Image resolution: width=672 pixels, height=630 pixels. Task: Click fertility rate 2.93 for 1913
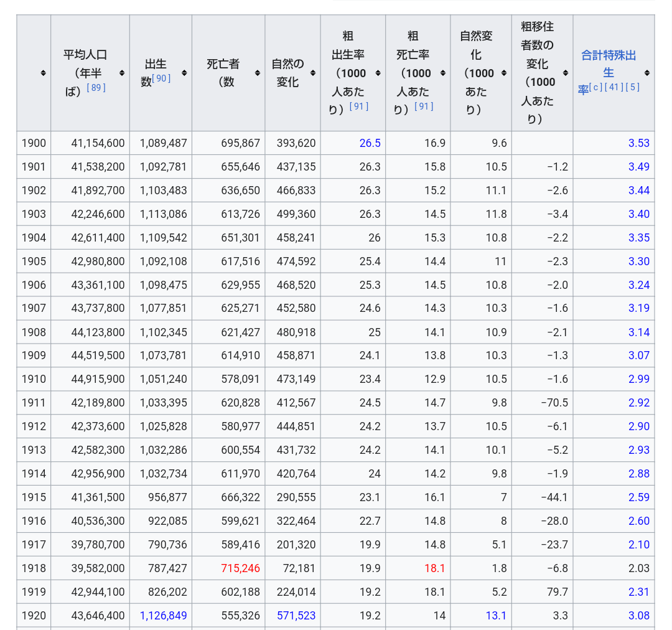coord(639,450)
